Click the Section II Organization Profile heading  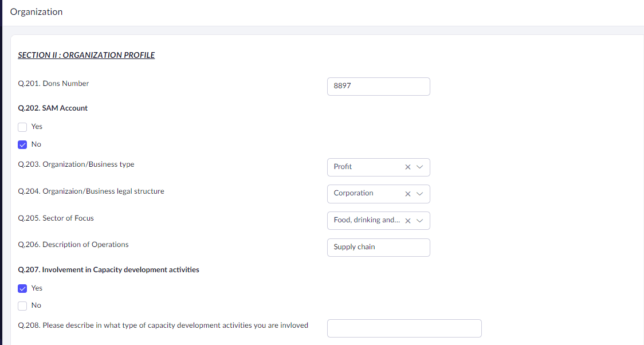pos(87,56)
